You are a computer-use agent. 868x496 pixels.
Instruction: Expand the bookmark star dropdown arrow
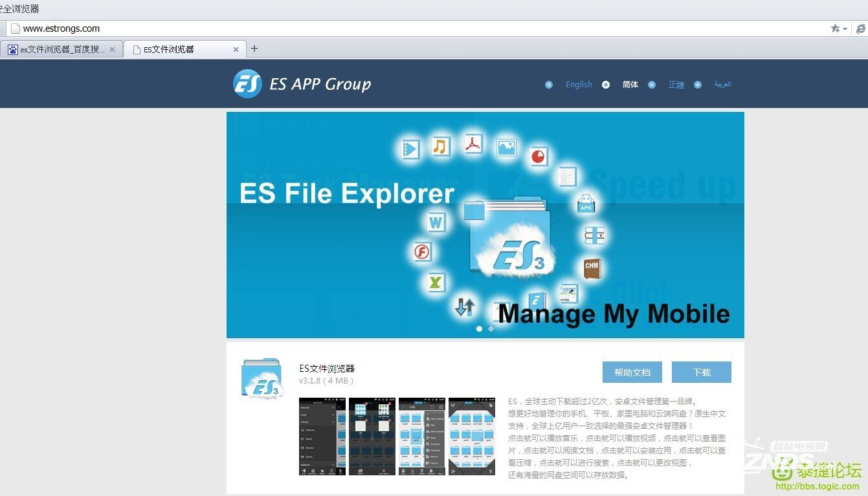(845, 29)
